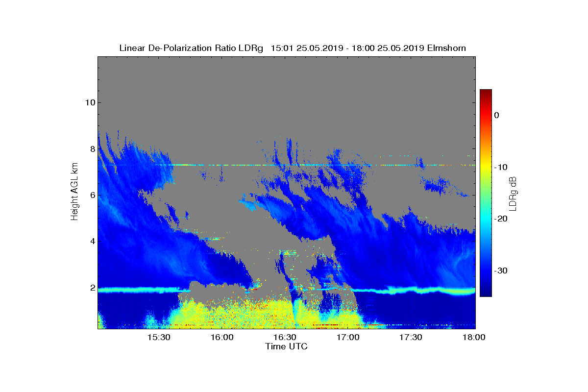This screenshot has width=588, height=392.
Task: Click the plot title 'Linear De-Polarization Ratio LDRg'
Action: (192, 48)
